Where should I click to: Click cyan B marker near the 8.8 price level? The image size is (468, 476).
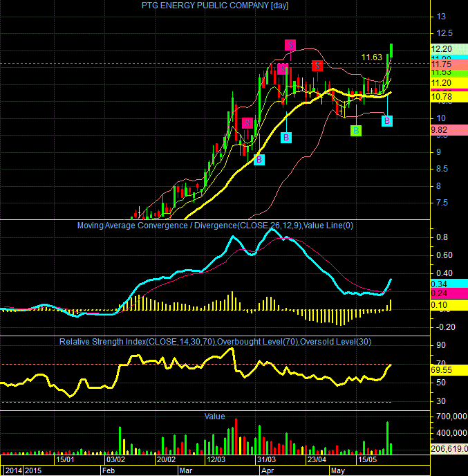(x=259, y=160)
